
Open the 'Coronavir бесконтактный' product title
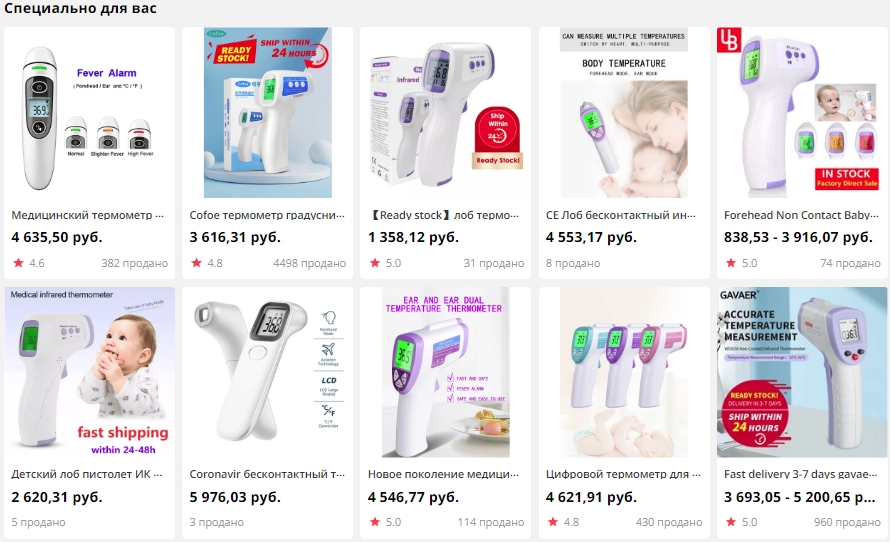267,474
